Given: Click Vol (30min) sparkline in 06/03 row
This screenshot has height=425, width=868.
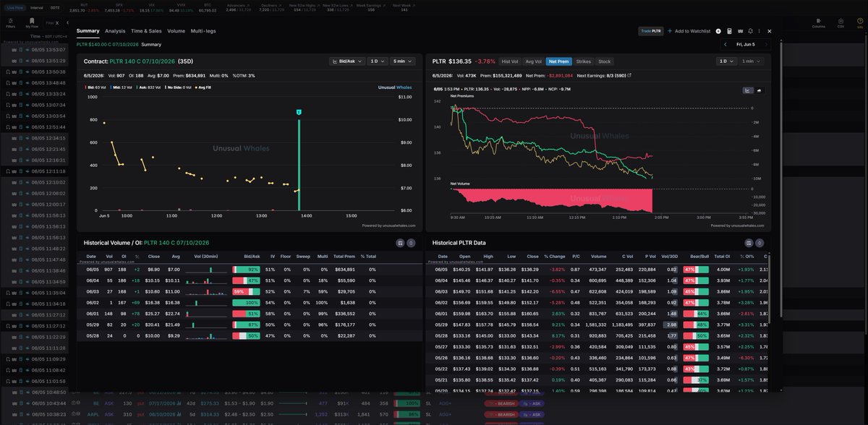Looking at the screenshot, I should [x=206, y=291].
